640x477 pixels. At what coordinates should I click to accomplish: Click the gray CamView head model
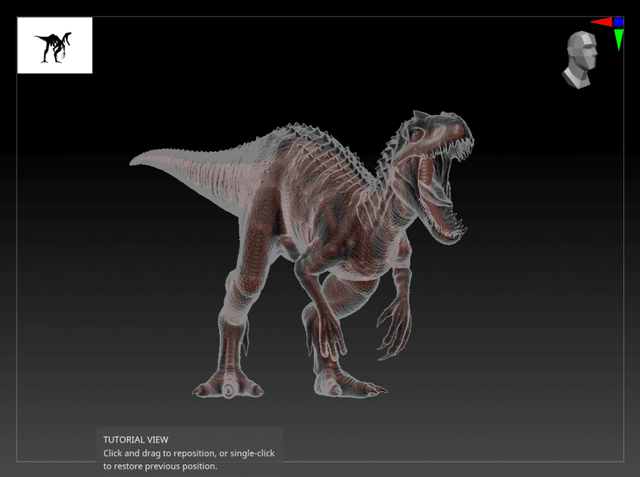click(580, 59)
